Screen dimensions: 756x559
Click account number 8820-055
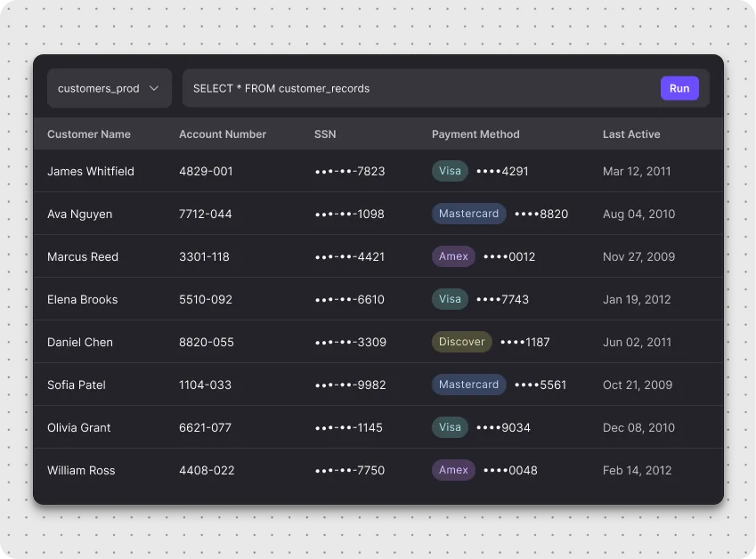click(x=207, y=342)
